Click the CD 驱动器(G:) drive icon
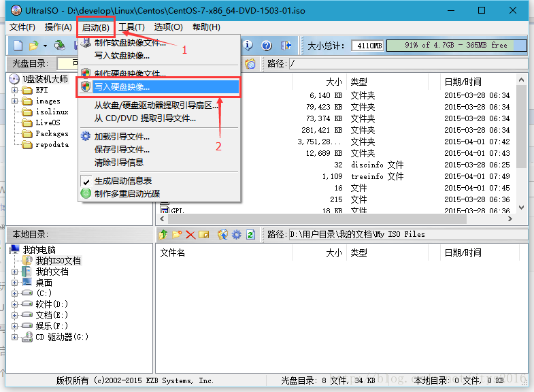Image resolution: width=534 pixels, height=392 pixels. 27,337
